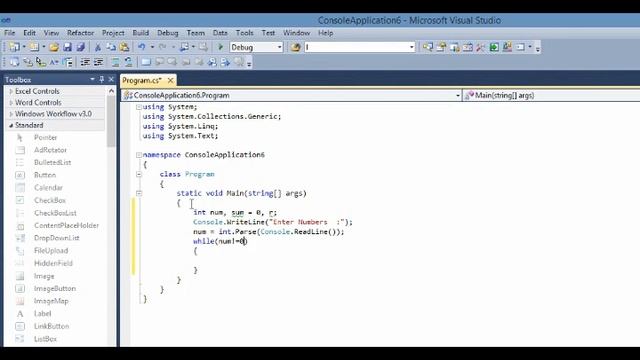Click the Find in Files icon
The height and width of the screenshot is (360, 640).
296,47
